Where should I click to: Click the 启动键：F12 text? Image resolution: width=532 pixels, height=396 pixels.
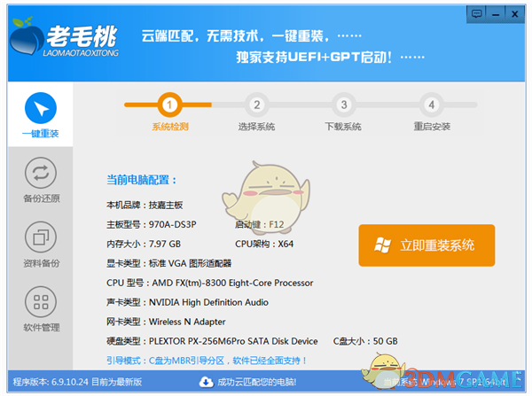click(260, 224)
